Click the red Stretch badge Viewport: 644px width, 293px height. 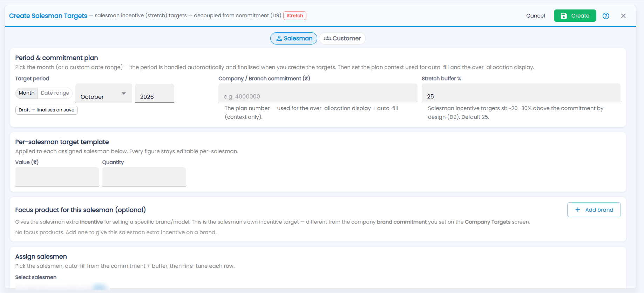tap(295, 15)
